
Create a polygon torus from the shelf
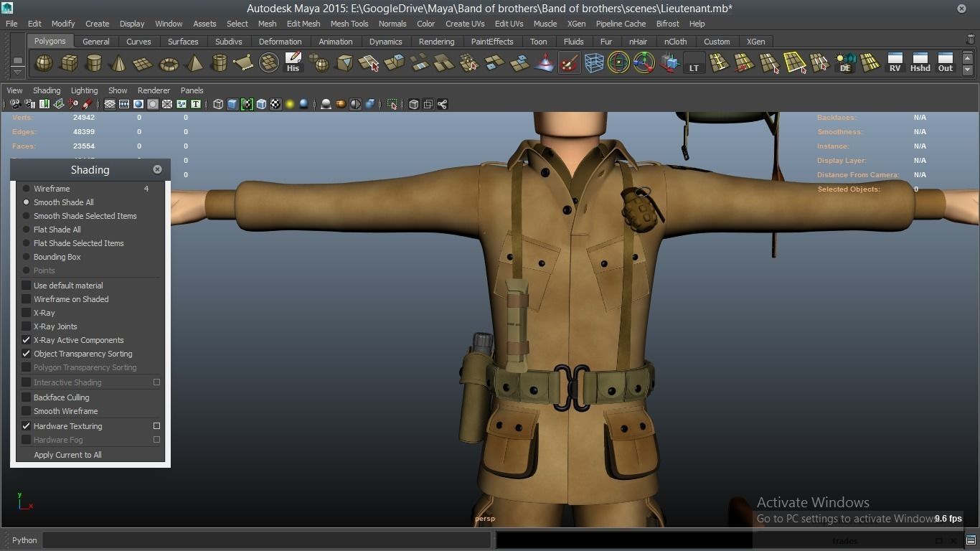[x=169, y=63]
